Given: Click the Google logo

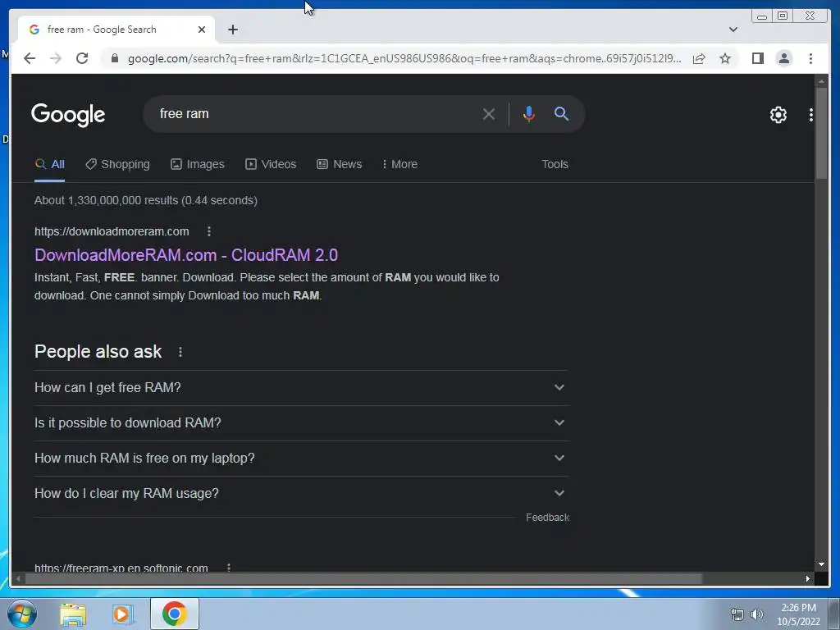Looking at the screenshot, I should [68, 115].
